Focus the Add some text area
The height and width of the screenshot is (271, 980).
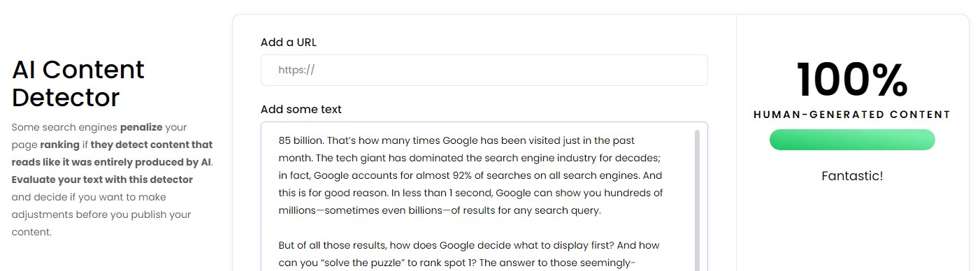coord(484,197)
